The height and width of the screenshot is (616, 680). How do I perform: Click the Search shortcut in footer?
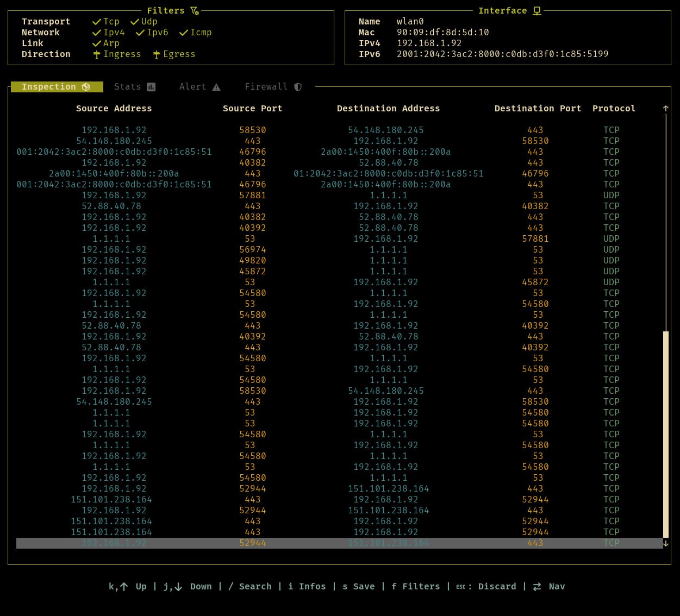click(x=250, y=587)
